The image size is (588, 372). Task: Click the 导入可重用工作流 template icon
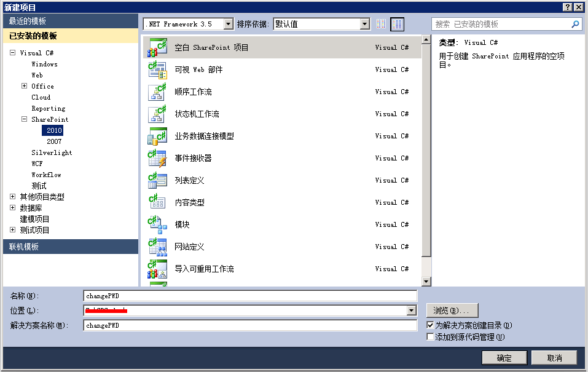tap(157, 269)
